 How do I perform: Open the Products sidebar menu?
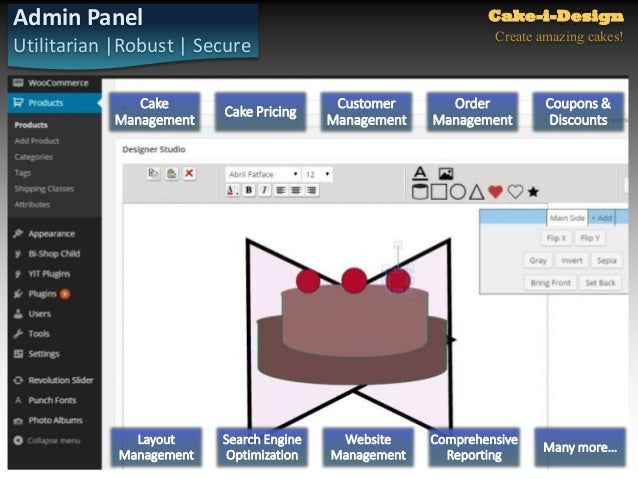[55, 103]
